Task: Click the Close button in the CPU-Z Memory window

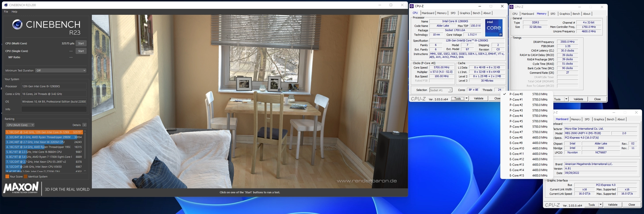Action: click(x=597, y=99)
